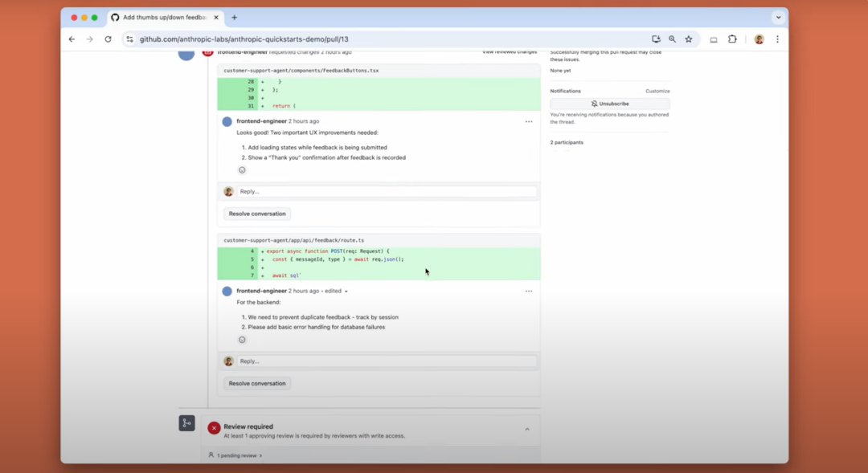Open Chrome tab search dropdown arrow
The height and width of the screenshot is (473, 868).
pos(778,17)
